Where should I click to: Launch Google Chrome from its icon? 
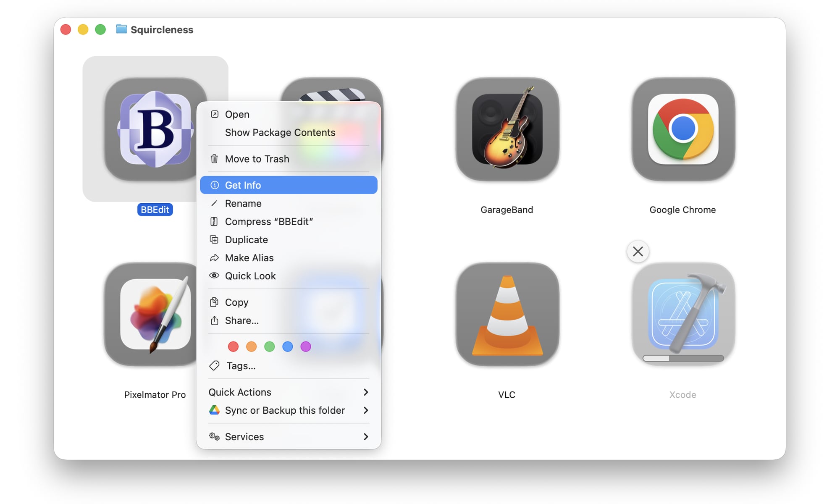click(x=682, y=130)
